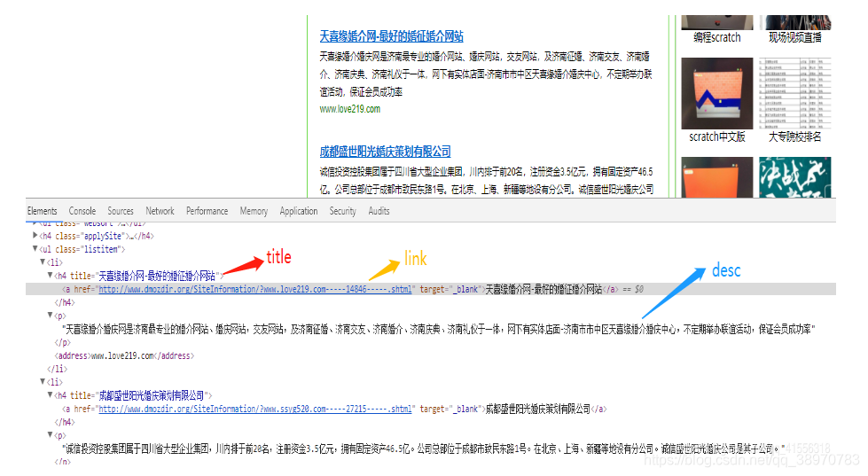Open the 大专院校排名 caption link
The image size is (868, 476).
coord(795,137)
